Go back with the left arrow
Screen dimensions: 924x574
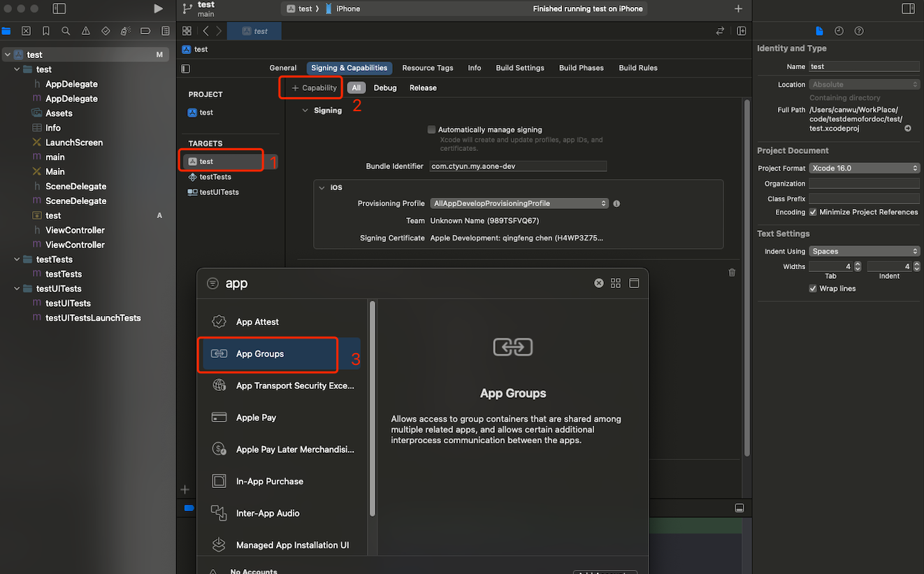click(205, 31)
